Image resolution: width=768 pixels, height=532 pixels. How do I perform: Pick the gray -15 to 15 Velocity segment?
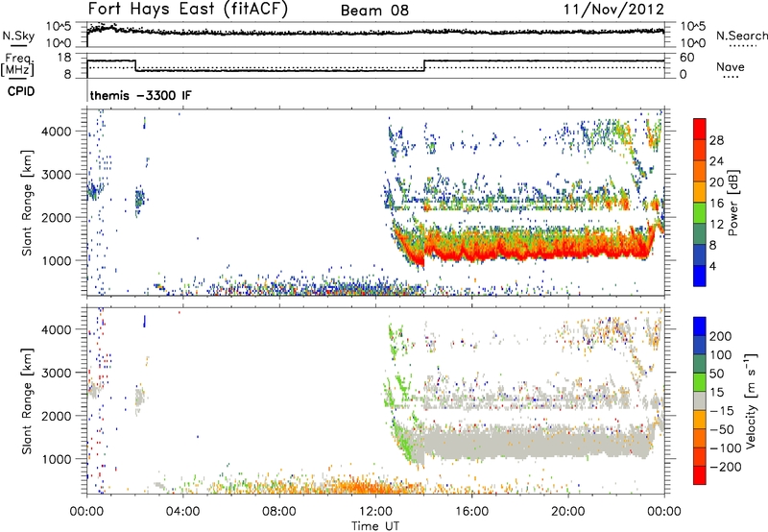point(700,401)
